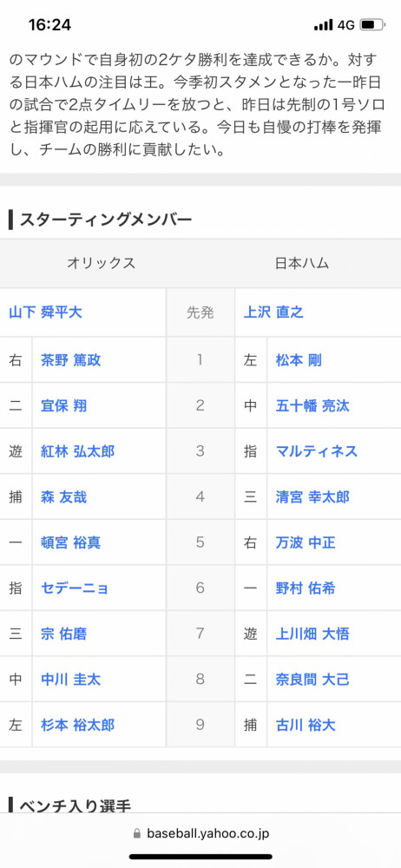Tap the cellular signal bars icon
Viewport: 401px width, 868px height.
(323, 25)
